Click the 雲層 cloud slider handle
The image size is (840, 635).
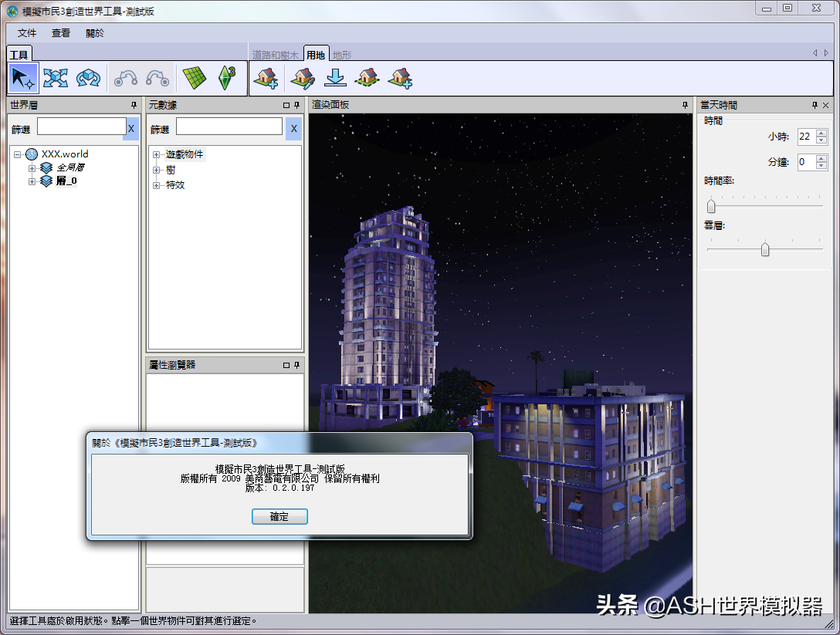coord(765,249)
